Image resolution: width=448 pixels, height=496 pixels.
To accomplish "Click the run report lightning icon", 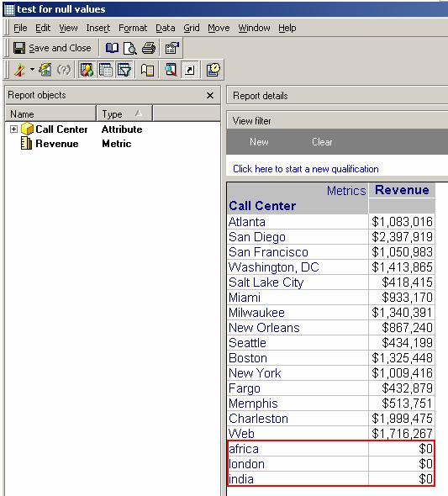I will [19, 70].
